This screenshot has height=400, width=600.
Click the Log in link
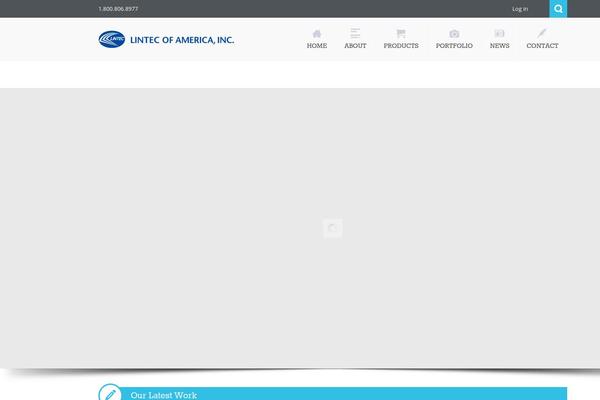point(520,9)
